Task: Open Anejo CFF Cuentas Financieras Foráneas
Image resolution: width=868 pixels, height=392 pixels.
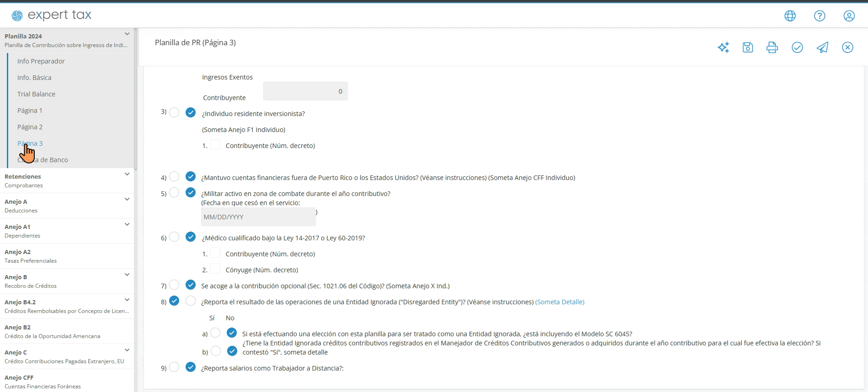Action: pyautogui.click(x=67, y=381)
